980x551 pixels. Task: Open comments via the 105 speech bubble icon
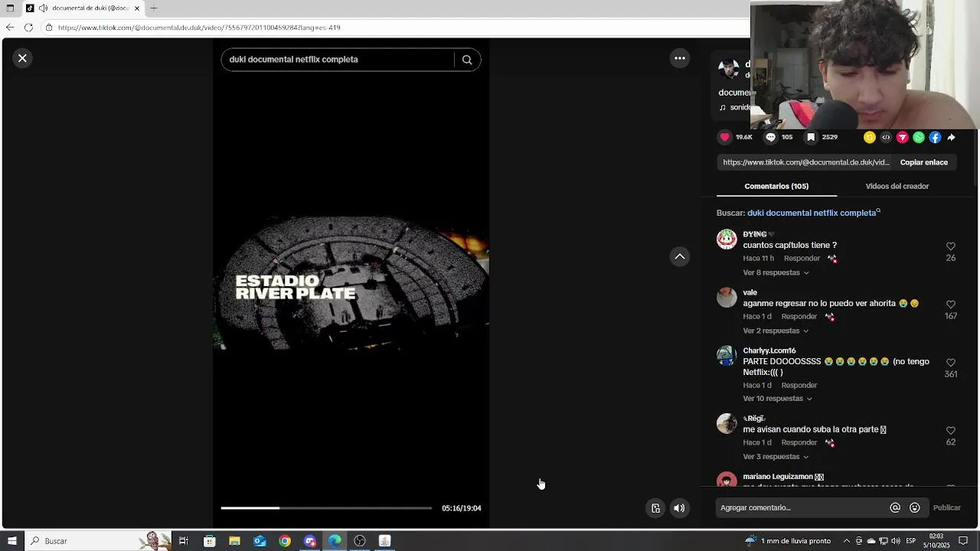[770, 137]
